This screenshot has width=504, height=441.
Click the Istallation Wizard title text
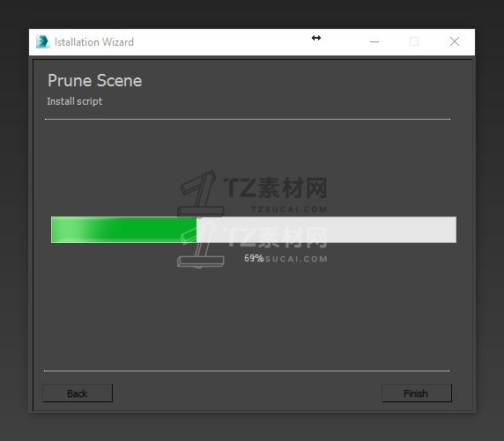pyautogui.click(x=94, y=42)
